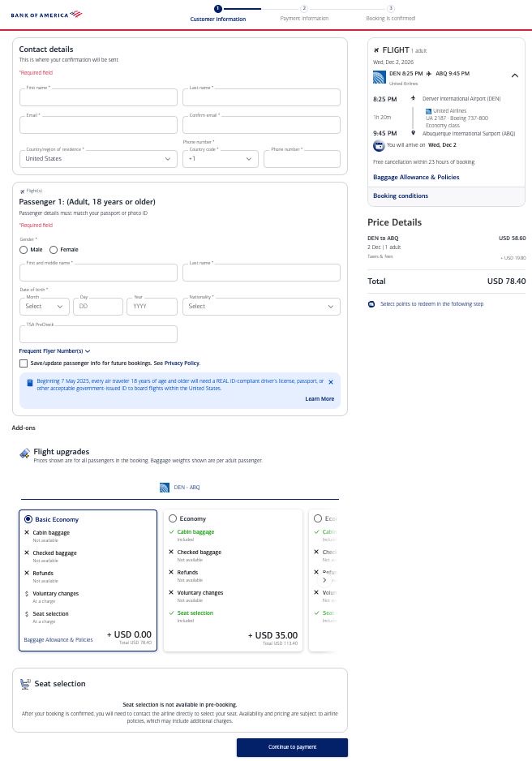The width and height of the screenshot is (532, 761).
Task: Click the Flight upgrades ticket icon
Action: (x=24, y=454)
